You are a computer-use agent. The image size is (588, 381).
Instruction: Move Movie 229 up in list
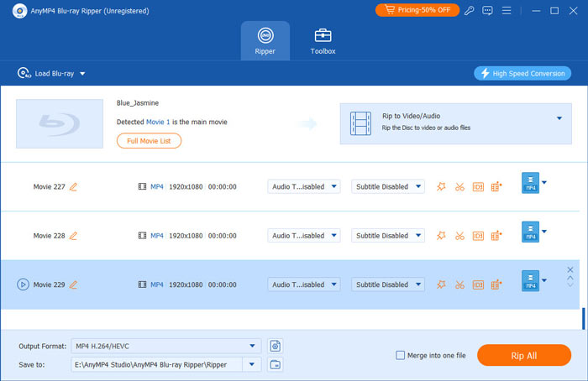coord(570,278)
